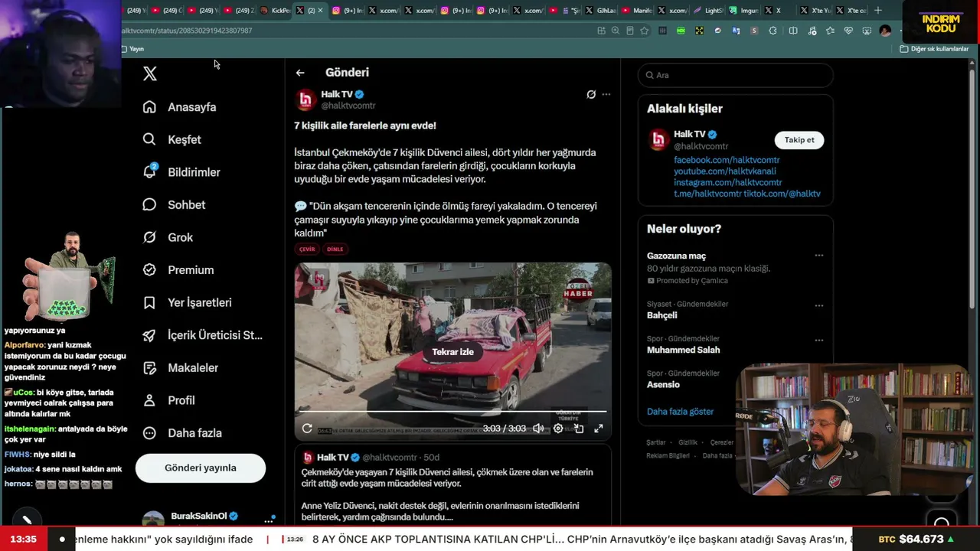Switch to the KickPe browser tab
980x551 pixels.
(x=275, y=11)
